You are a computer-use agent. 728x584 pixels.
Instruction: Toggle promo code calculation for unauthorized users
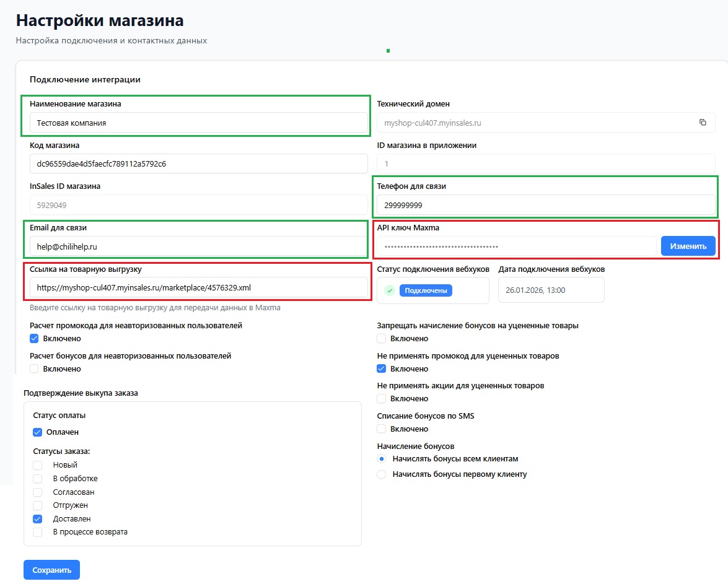click(35, 339)
